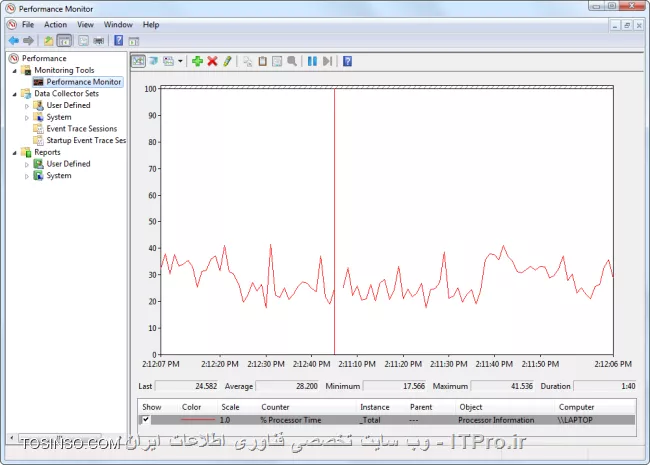
Task: Expand User Defined under Reports
Action: (27, 164)
